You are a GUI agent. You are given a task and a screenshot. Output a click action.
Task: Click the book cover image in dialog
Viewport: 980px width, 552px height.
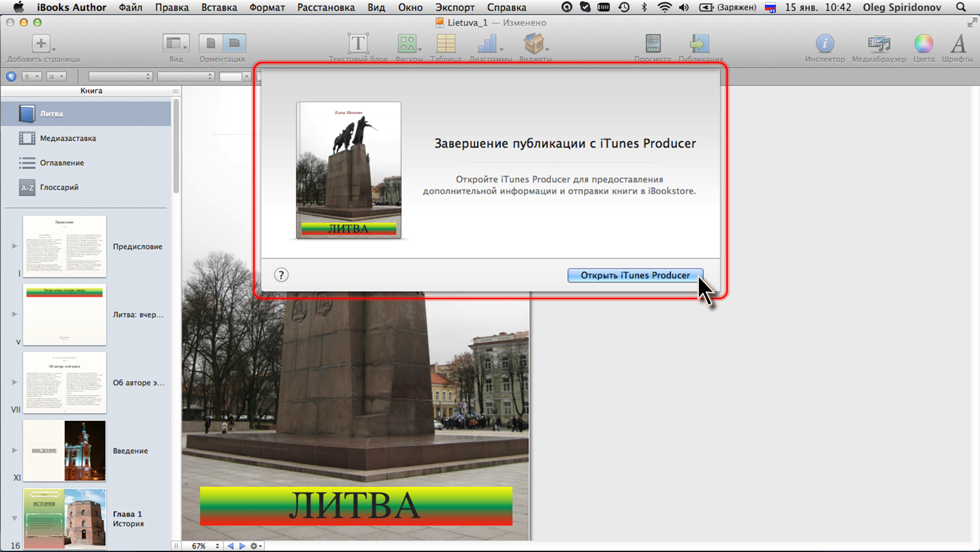[x=349, y=170]
